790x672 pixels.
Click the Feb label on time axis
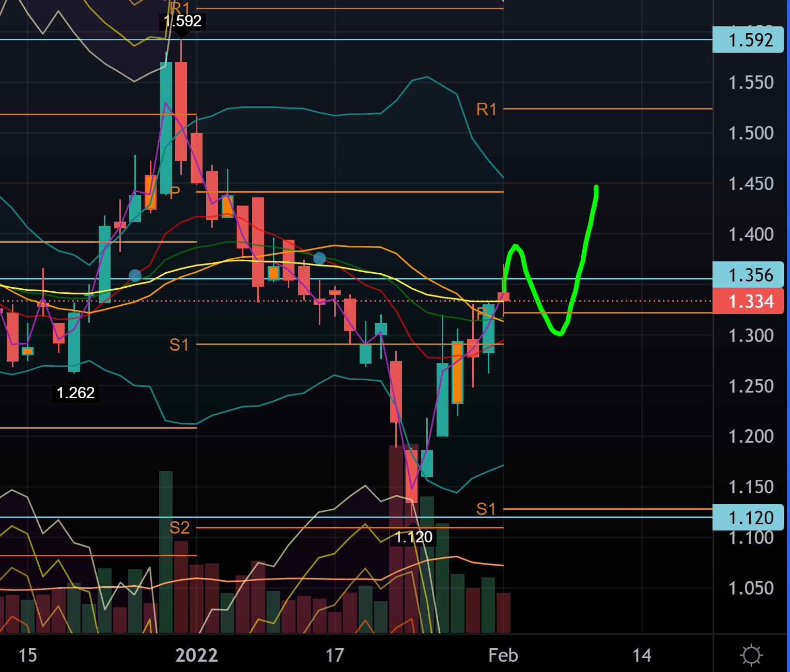tap(503, 655)
